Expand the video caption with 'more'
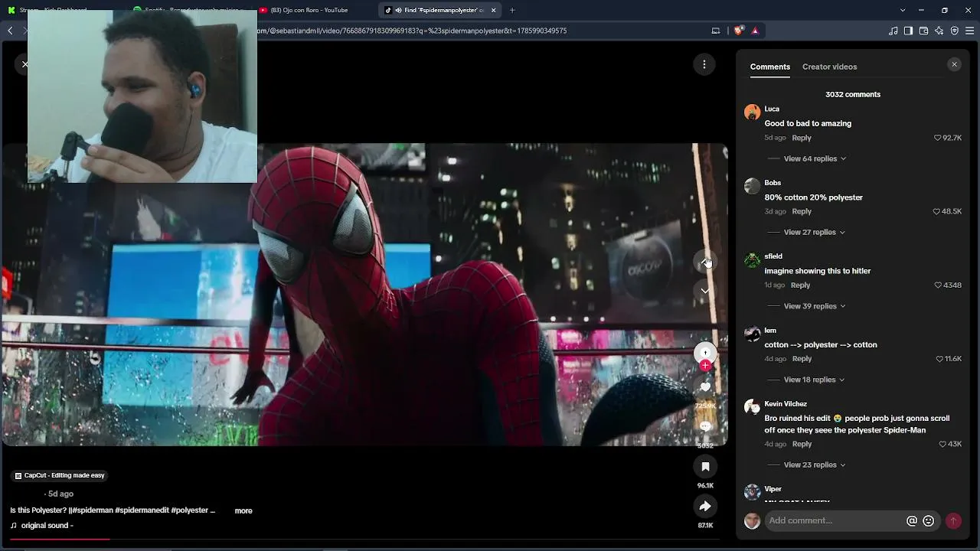This screenshot has width=980, height=551. [x=243, y=510]
